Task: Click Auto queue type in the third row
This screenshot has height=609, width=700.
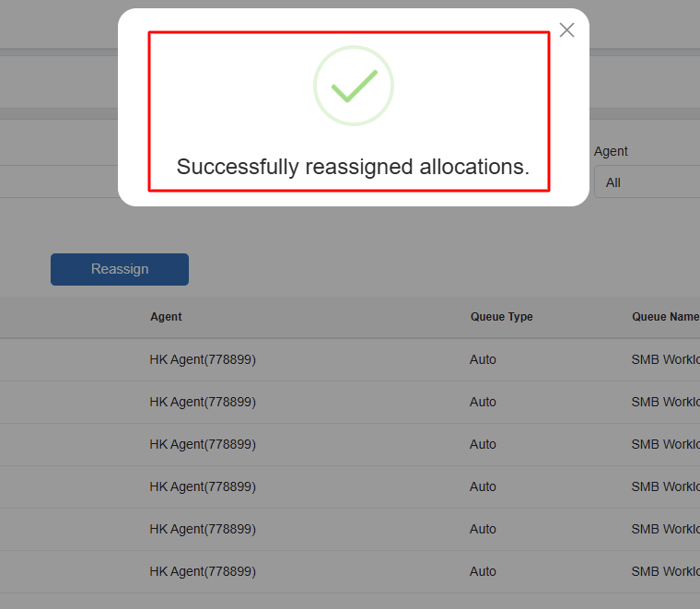Action: [x=483, y=444]
